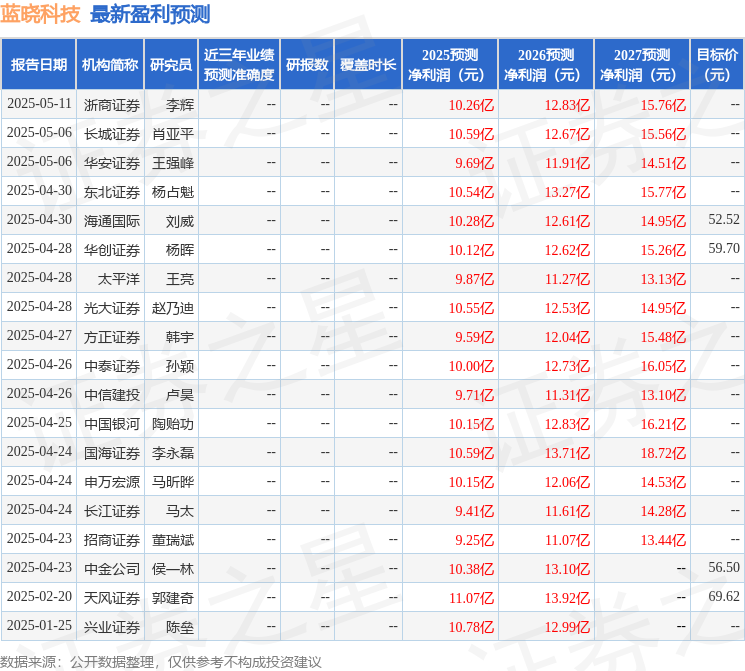745x671 pixels.
Task: Click analyst name 马昕晔
Action: coord(173,482)
